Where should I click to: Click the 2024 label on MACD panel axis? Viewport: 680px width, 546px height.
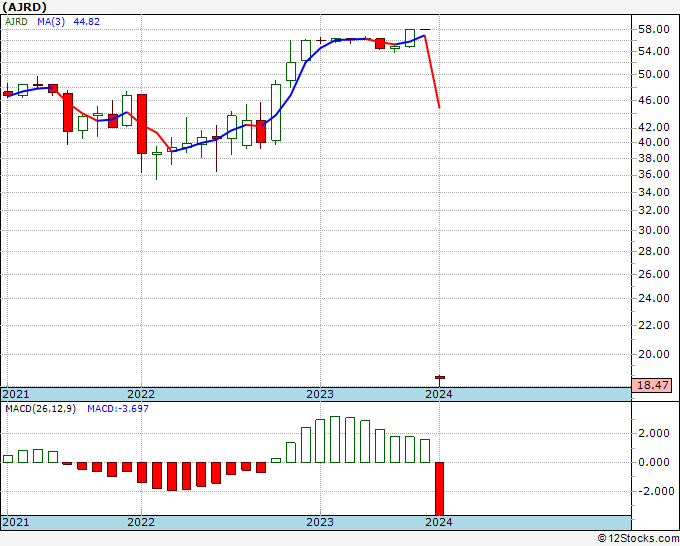pyautogui.click(x=439, y=522)
